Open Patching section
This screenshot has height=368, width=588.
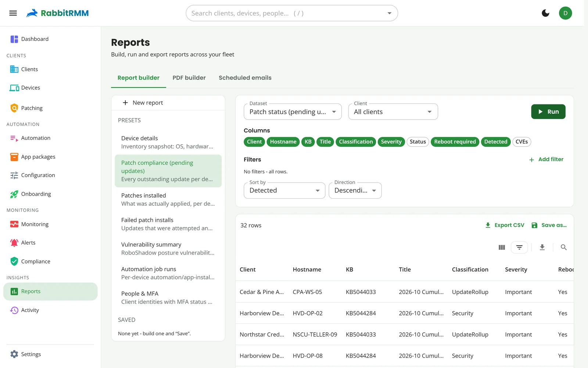click(50, 108)
